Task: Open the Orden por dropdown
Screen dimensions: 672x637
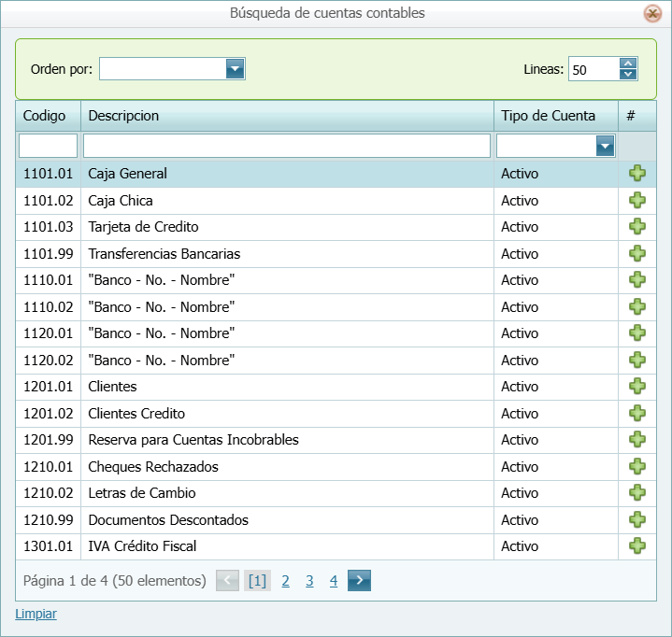Action: pyautogui.click(x=235, y=68)
